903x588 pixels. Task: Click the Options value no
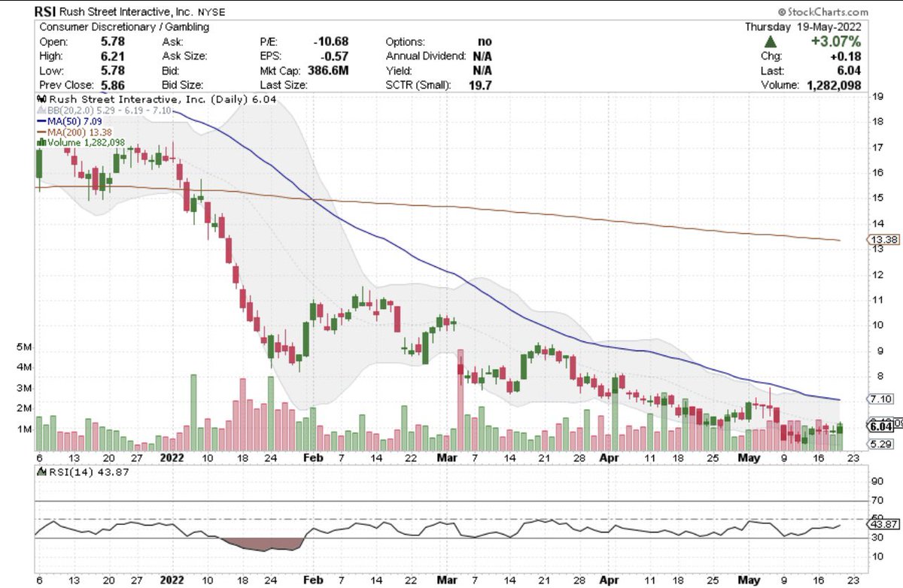coord(484,41)
